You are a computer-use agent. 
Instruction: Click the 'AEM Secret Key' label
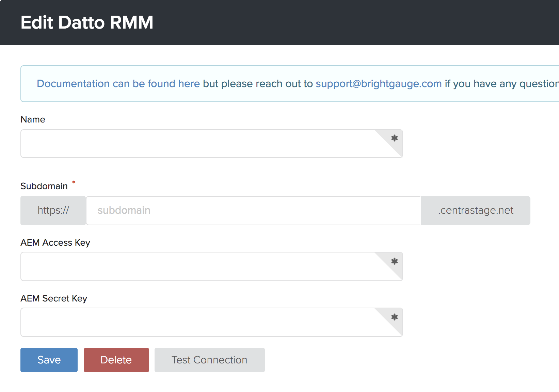(54, 298)
